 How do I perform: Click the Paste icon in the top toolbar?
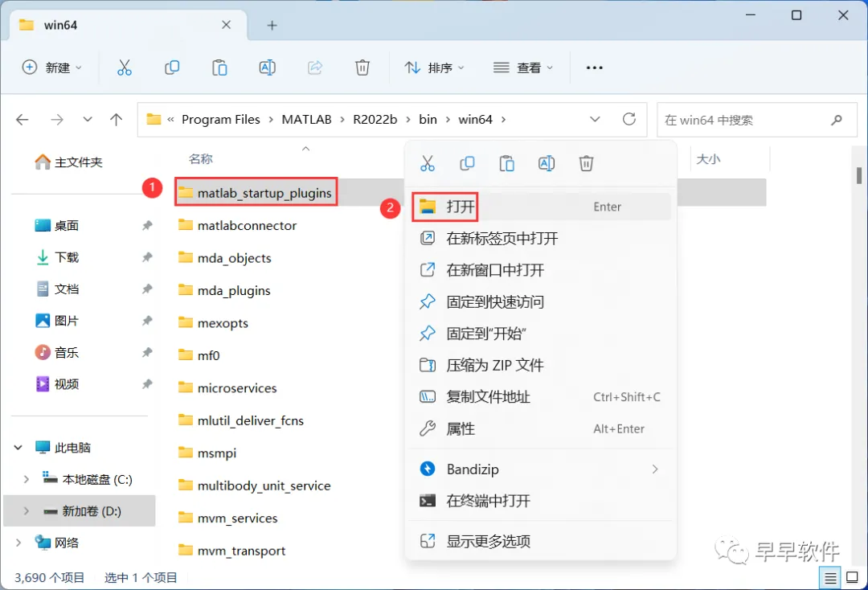[x=219, y=68]
